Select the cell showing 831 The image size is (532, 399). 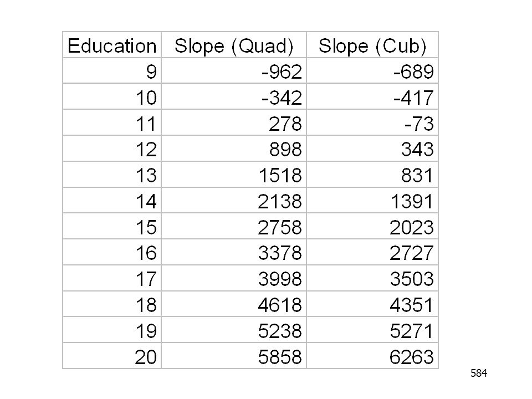(372, 175)
